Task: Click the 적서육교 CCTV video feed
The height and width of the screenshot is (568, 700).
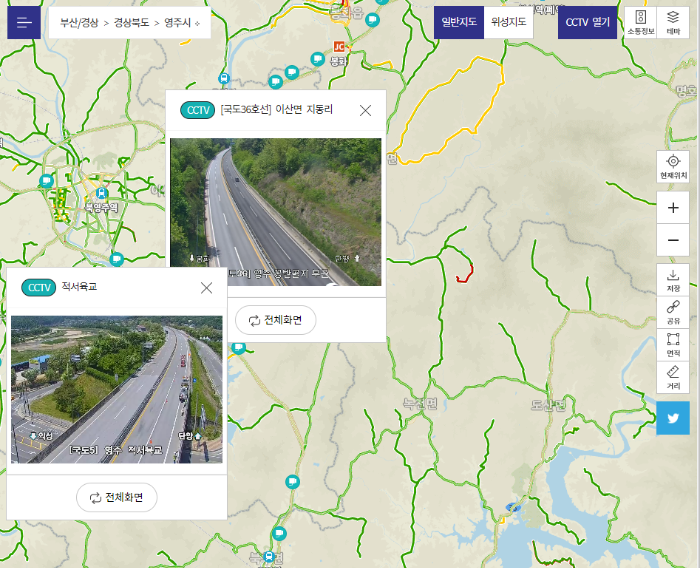Action: pos(117,389)
